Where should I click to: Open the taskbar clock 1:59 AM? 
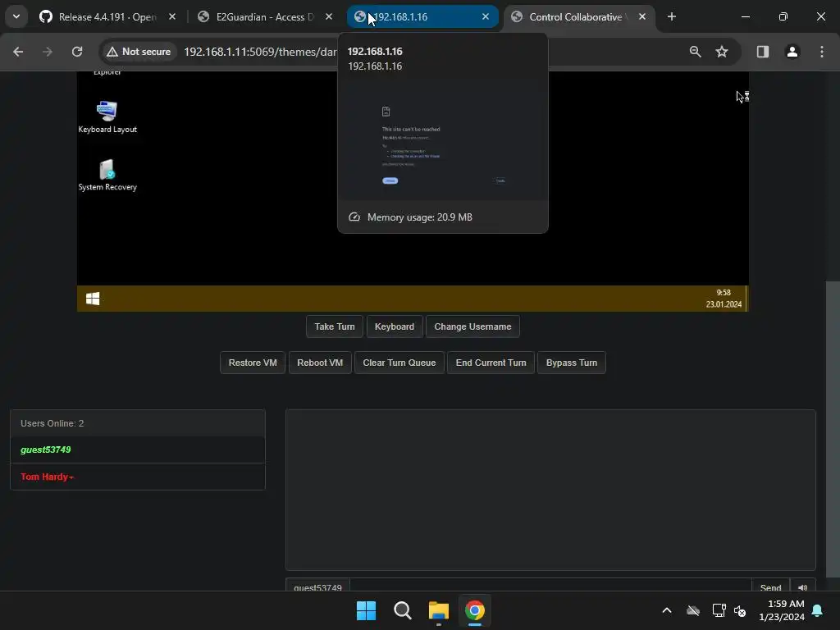point(782,610)
